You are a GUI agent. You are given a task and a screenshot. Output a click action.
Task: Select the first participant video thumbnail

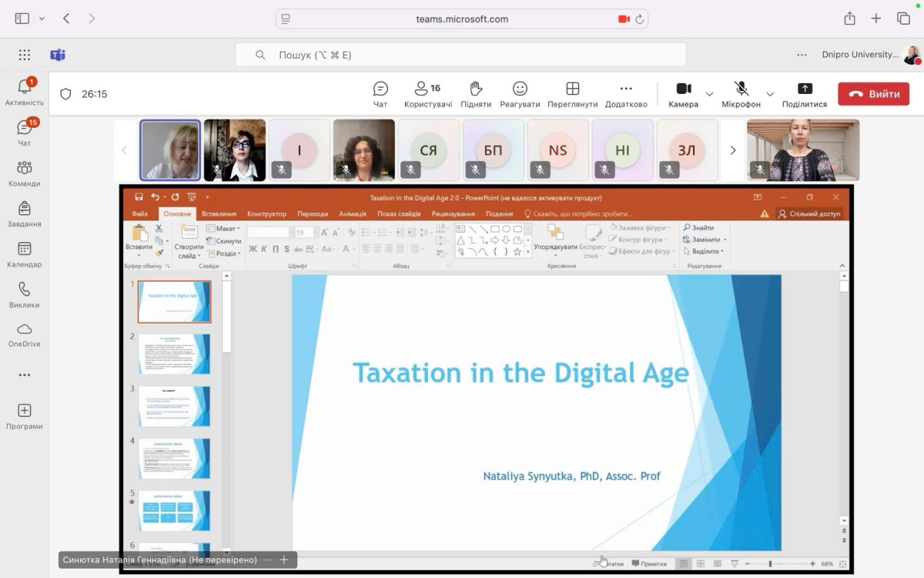pyautogui.click(x=170, y=150)
